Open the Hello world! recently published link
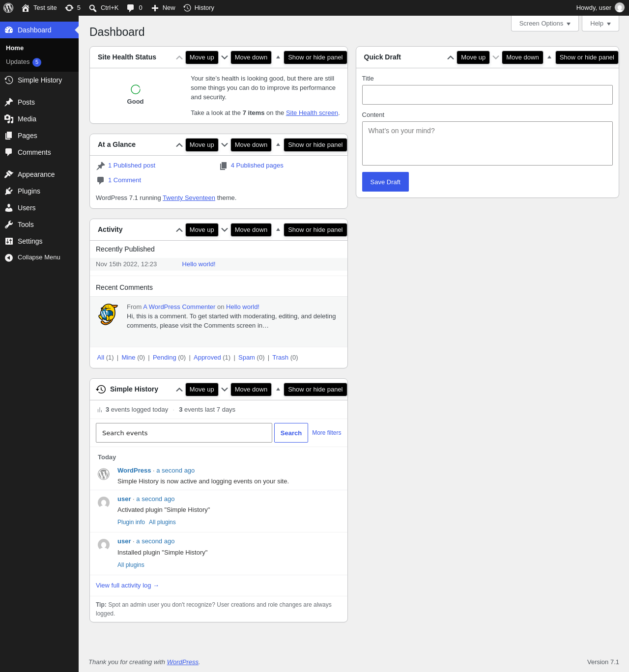Screen dimensions: 629x672 [x=199, y=264]
